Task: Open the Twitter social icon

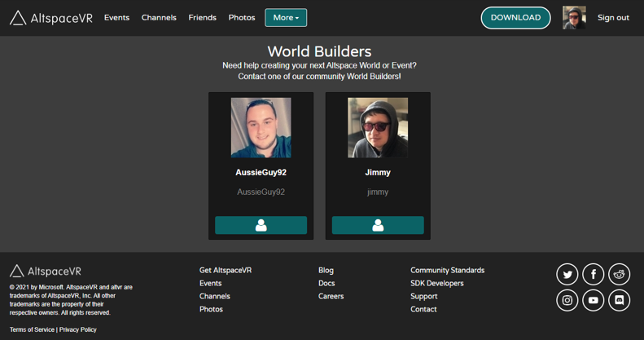Action: 567,274
